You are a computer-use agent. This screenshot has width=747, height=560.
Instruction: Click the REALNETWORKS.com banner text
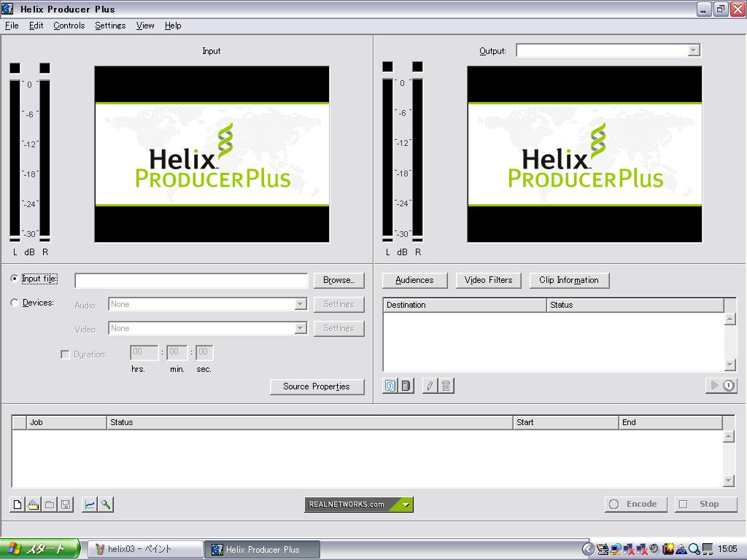click(x=347, y=505)
